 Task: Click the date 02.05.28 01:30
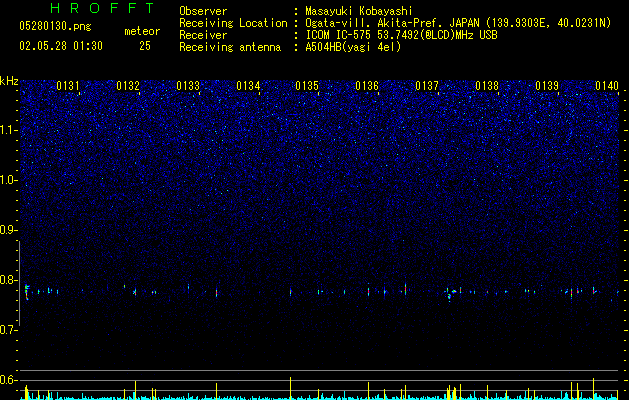[x=61, y=46]
